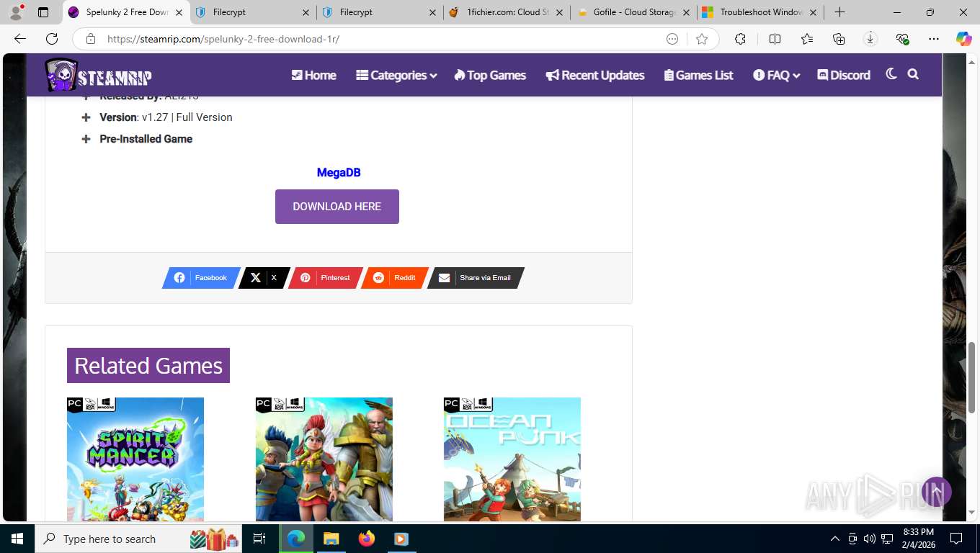The image size is (980, 553).
Task: Open the Top Games page
Action: 490,75
